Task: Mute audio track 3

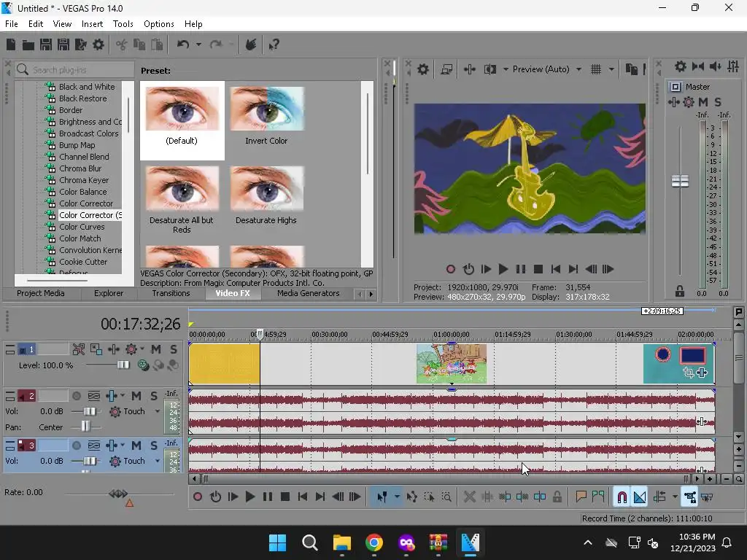Action: 136,446
